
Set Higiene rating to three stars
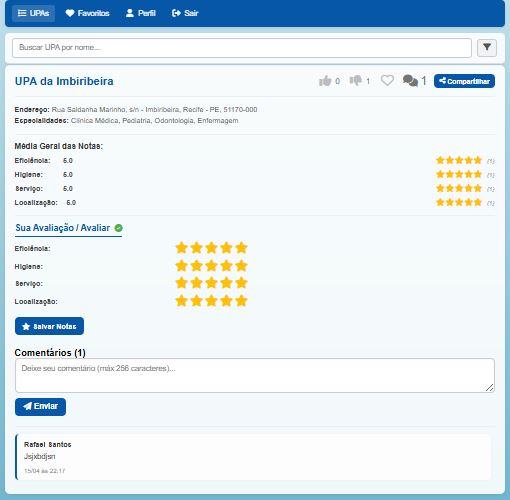click(x=211, y=266)
